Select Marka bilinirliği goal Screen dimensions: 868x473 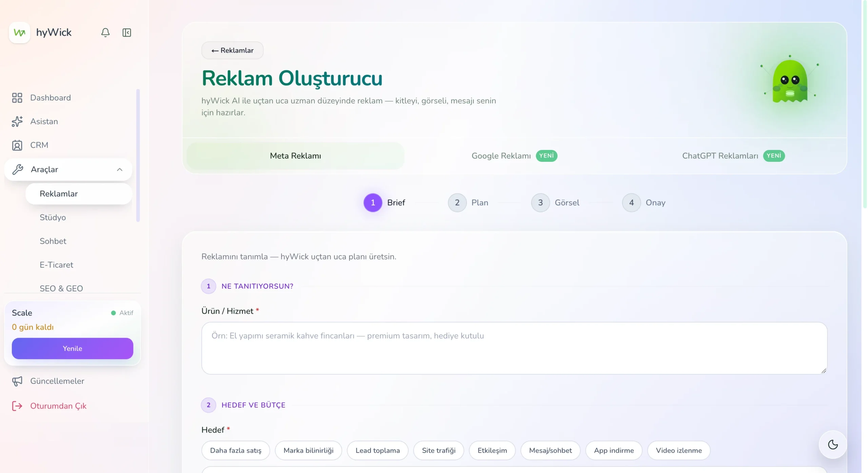(x=308, y=451)
